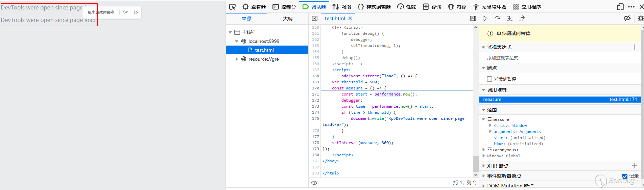Click the Step Over icon in debugger toolbar

(497, 19)
